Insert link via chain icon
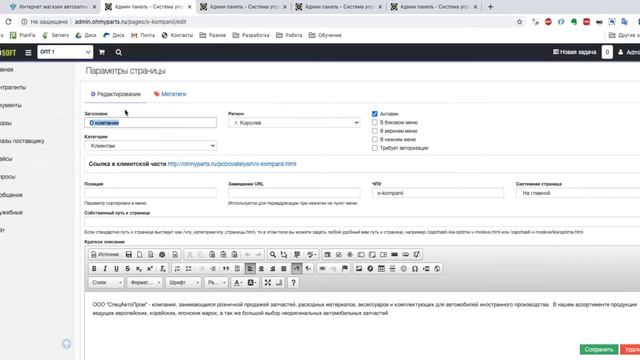Viewport: 640px width, 360px height. coord(322,269)
